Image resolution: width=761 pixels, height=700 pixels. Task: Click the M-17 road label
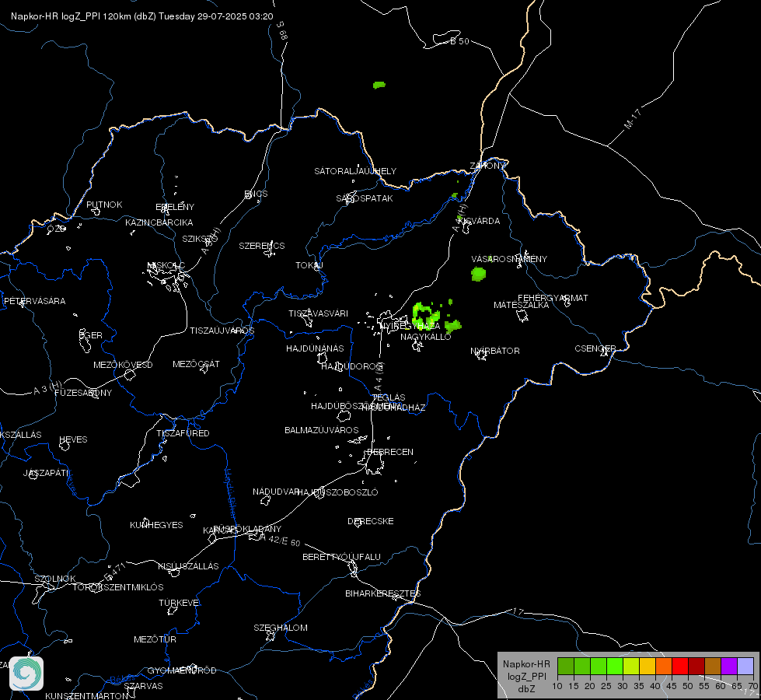[x=633, y=119]
